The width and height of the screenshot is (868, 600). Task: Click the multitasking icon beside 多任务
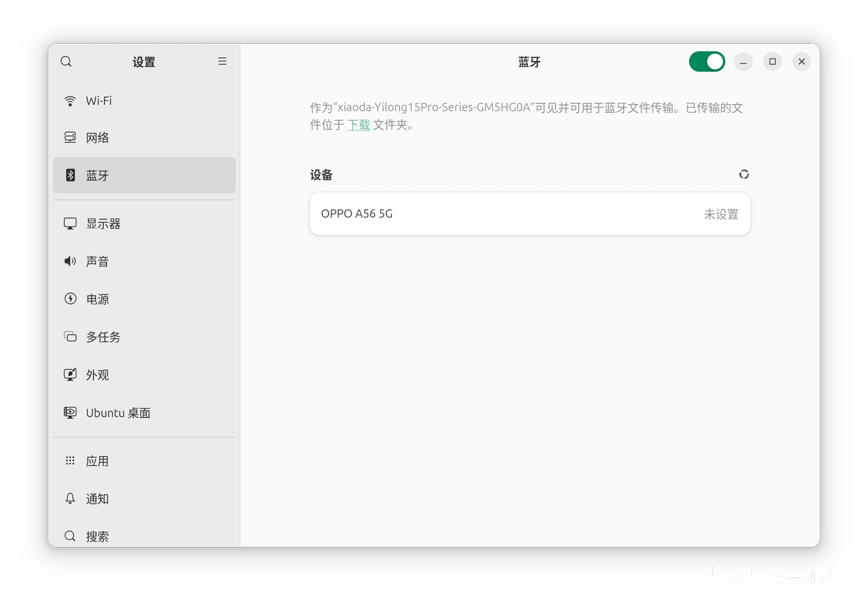[70, 336]
